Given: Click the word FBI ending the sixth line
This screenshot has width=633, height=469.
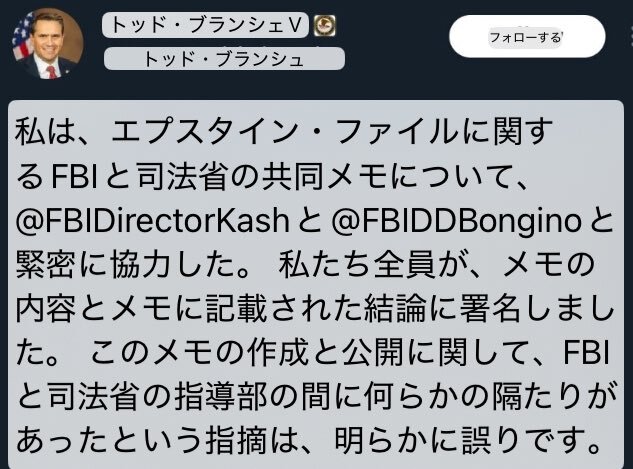Looking at the screenshot, I should point(586,353).
